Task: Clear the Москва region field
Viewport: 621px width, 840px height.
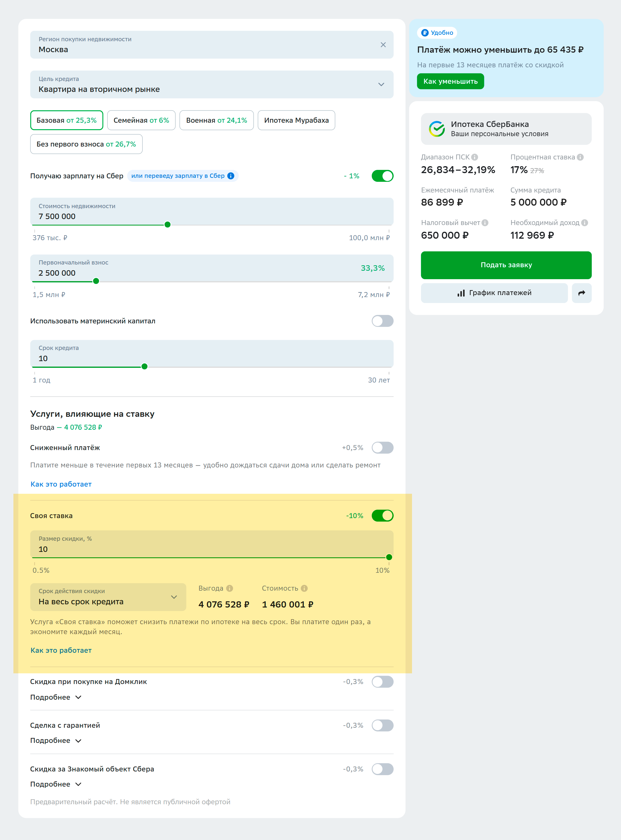Action: coord(383,45)
